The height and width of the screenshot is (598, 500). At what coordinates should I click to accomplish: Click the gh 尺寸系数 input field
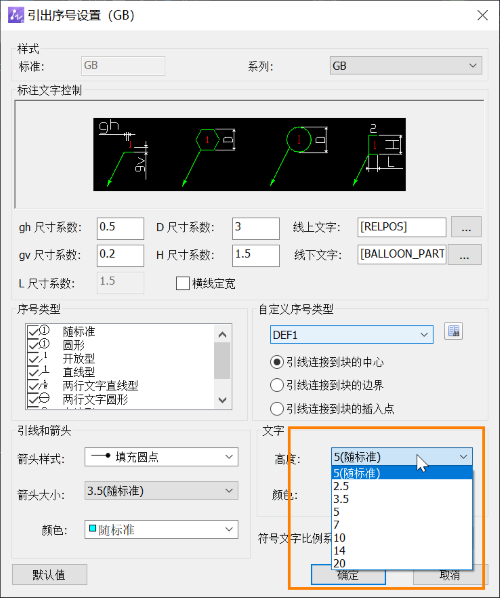(x=120, y=228)
